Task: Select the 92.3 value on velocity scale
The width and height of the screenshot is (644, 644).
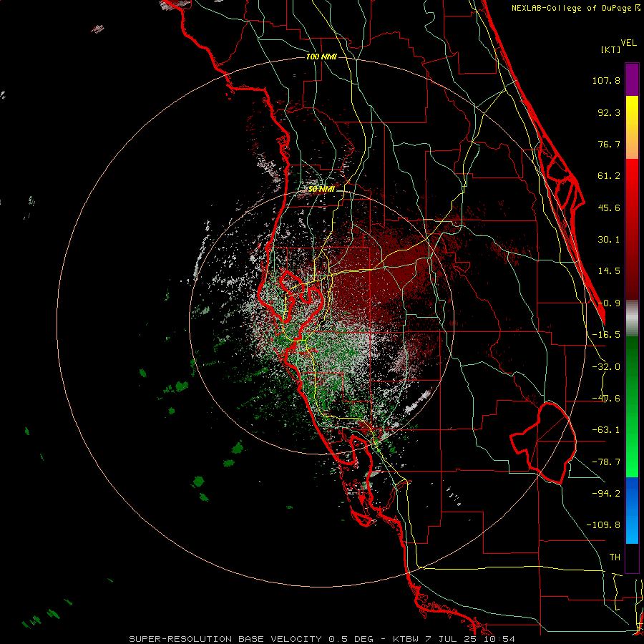Action: pyautogui.click(x=609, y=112)
